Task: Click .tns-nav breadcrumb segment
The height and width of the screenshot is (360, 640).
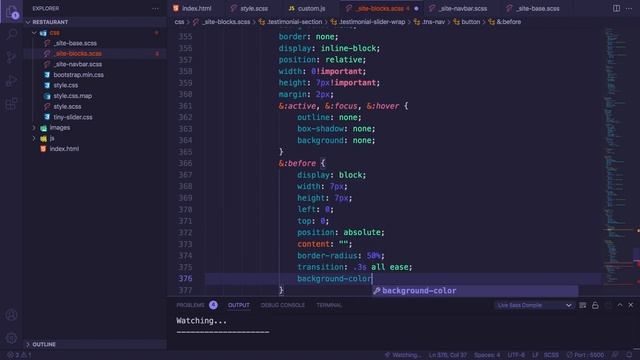Action: [429, 22]
